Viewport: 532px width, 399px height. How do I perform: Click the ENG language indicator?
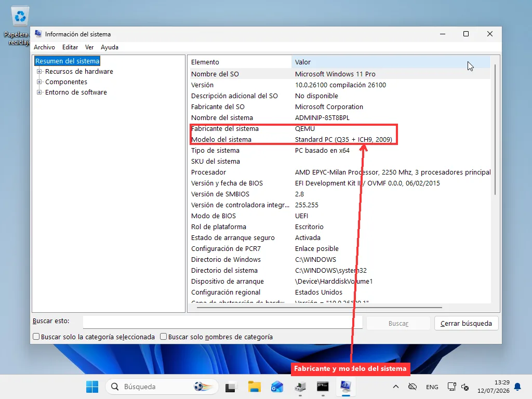[432, 387]
